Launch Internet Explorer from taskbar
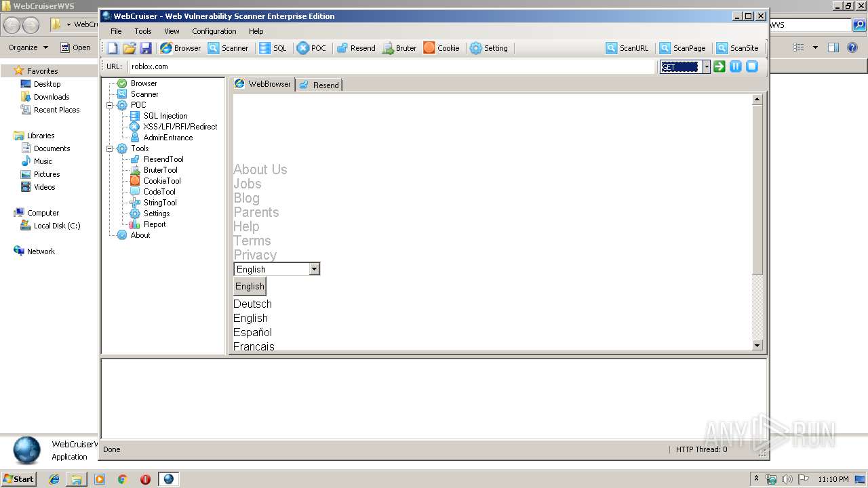 coord(54,479)
